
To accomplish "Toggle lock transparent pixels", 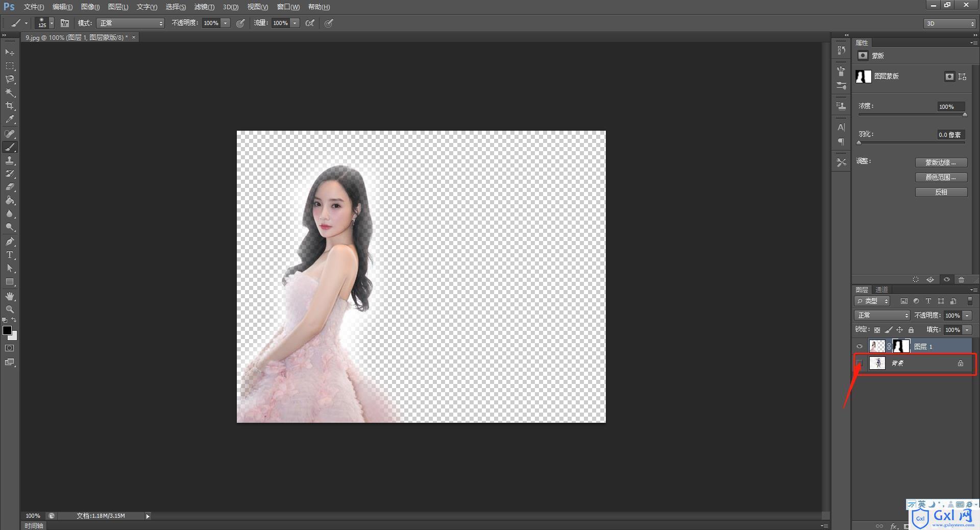I will (877, 330).
